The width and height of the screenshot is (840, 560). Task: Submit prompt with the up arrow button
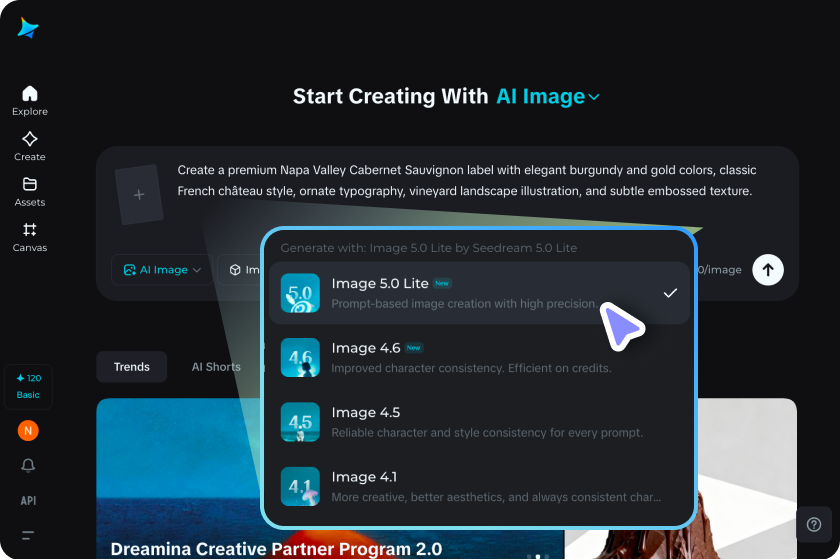pyautogui.click(x=768, y=270)
